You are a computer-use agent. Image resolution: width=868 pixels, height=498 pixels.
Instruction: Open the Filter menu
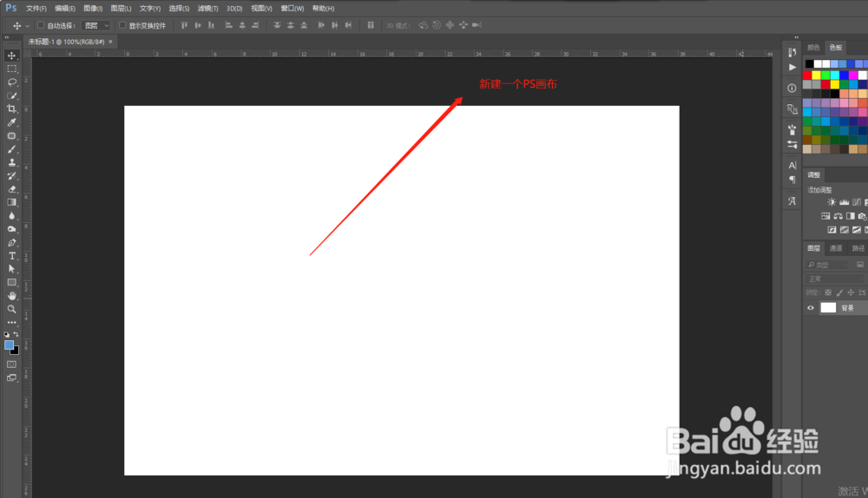[208, 9]
